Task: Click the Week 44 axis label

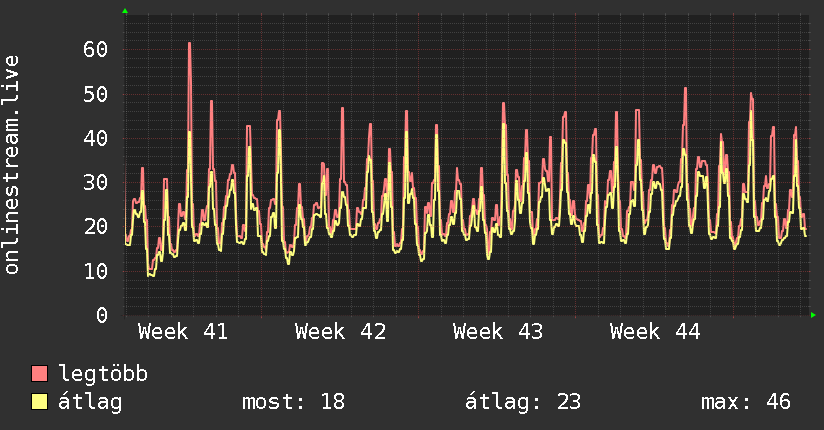Action: coord(655,332)
